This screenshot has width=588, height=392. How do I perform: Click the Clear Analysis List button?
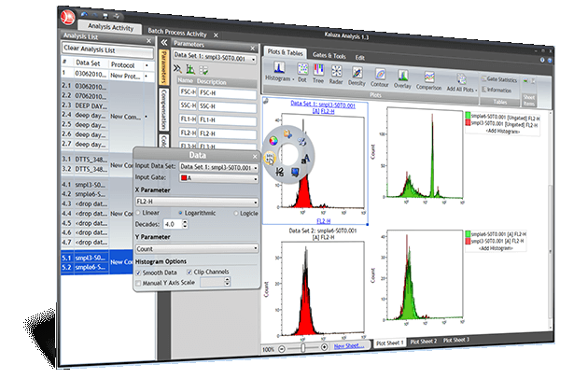coord(107,49)
